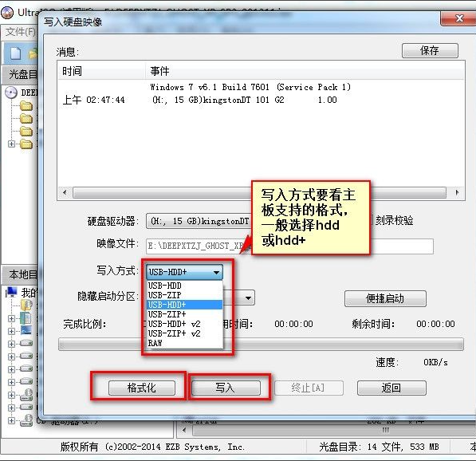Click the EZB Systems copyright status text

click(x=153, y=447)
